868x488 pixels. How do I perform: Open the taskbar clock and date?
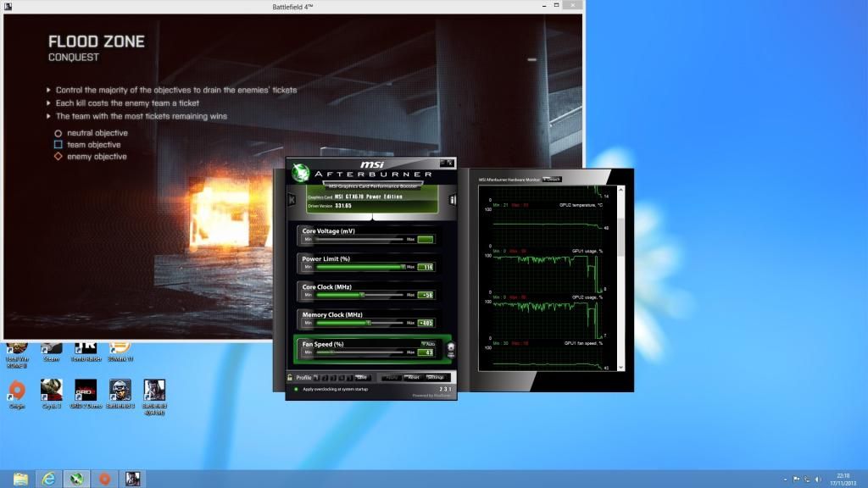843,480
